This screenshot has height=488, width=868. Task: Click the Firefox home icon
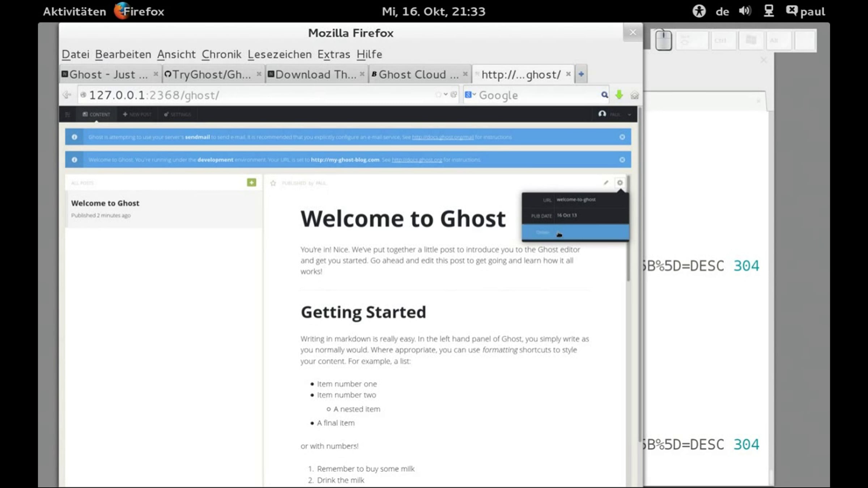coord(634,95)
